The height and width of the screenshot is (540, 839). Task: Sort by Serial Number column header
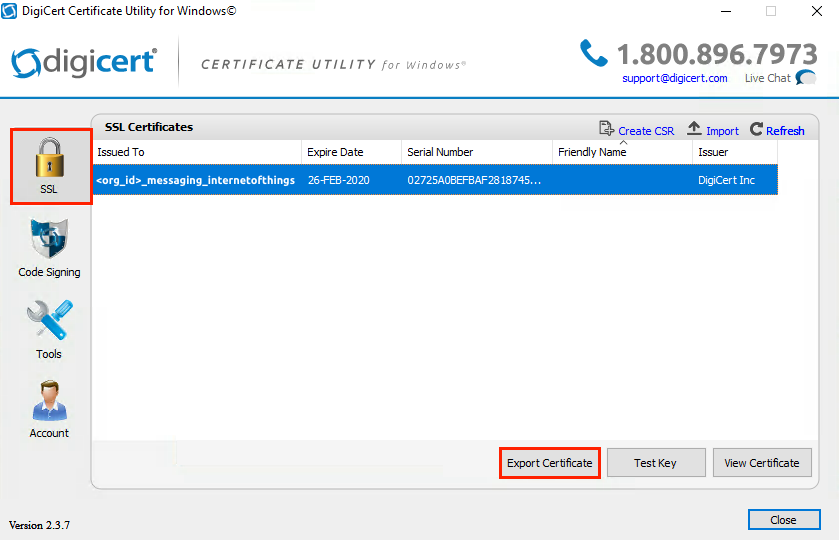tap(476, 152)
